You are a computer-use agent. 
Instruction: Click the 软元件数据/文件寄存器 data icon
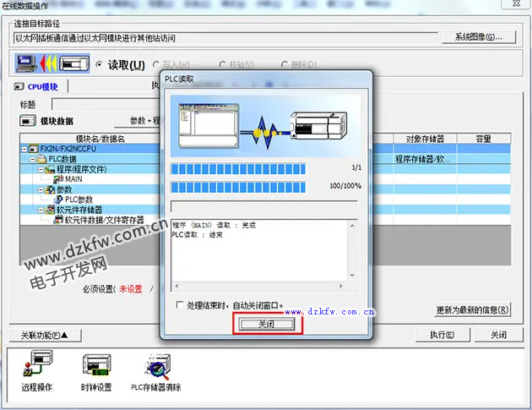tap(58, 220)
